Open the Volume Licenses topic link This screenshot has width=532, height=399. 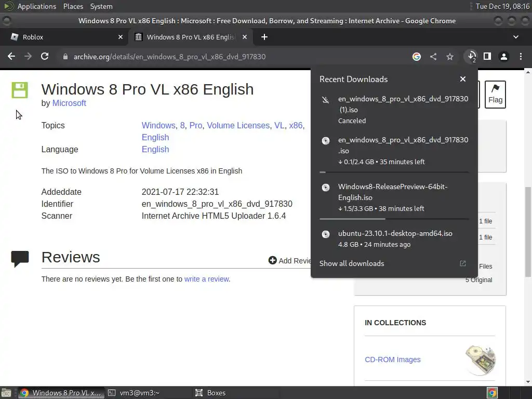pos(238,126)
